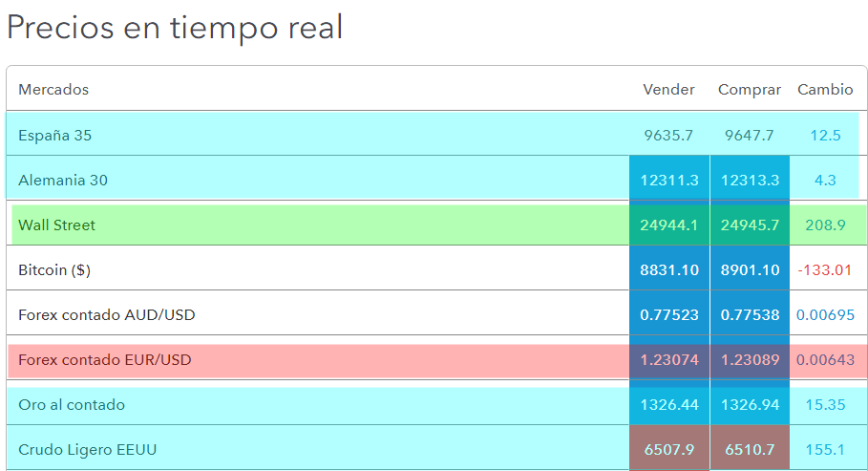This screenshot has width=868, height=471.
Task: Open the Crudo Ligero EEUU market
Action: pos(87,449)
